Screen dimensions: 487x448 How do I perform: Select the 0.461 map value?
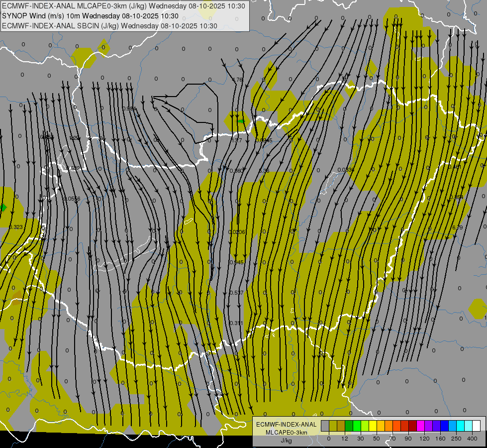(x=454, y=167)
